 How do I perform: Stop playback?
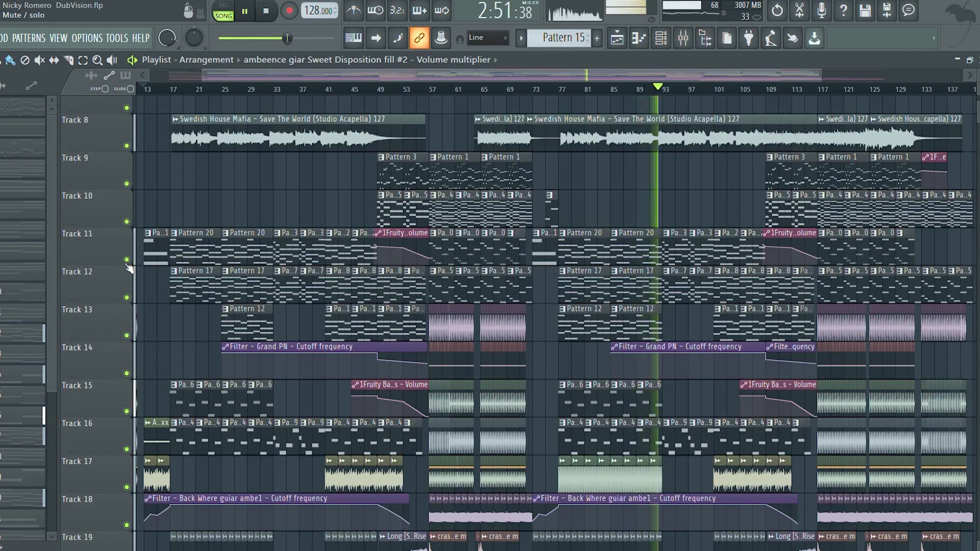(266, 11)
